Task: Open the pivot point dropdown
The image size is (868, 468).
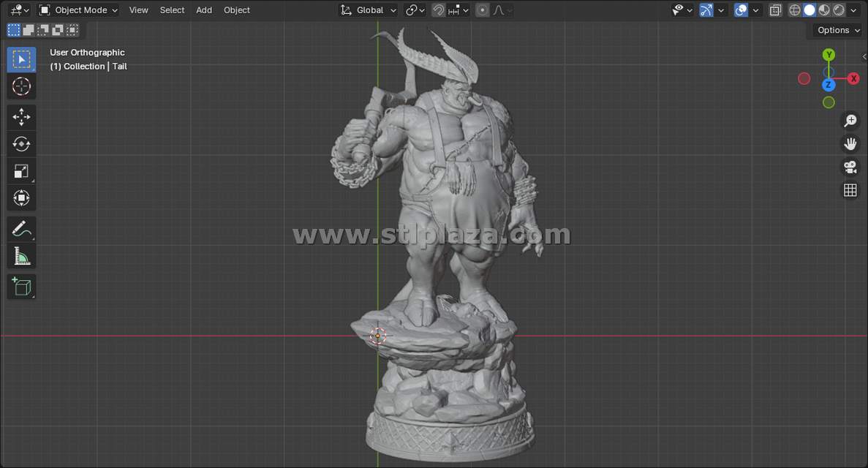Action: pyautogui.click(x=415, y=10)
